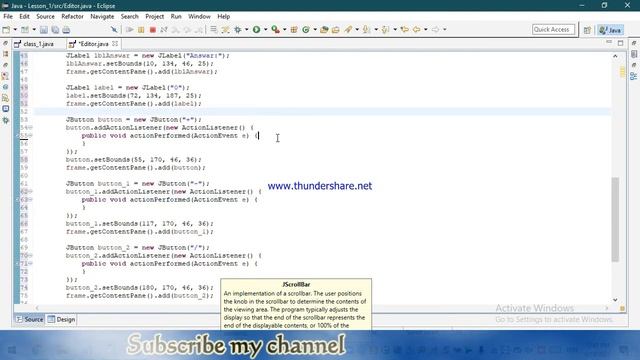Open the New Java Class dropdown arrow
Screen dimensions: 640x360
(315, 30)
